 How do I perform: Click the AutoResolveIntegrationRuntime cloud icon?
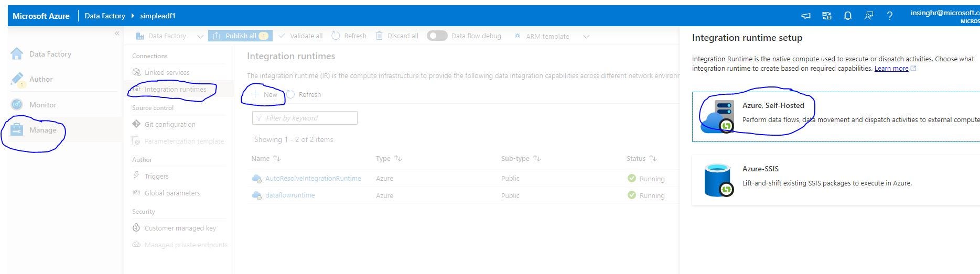(x=256, y=179)
